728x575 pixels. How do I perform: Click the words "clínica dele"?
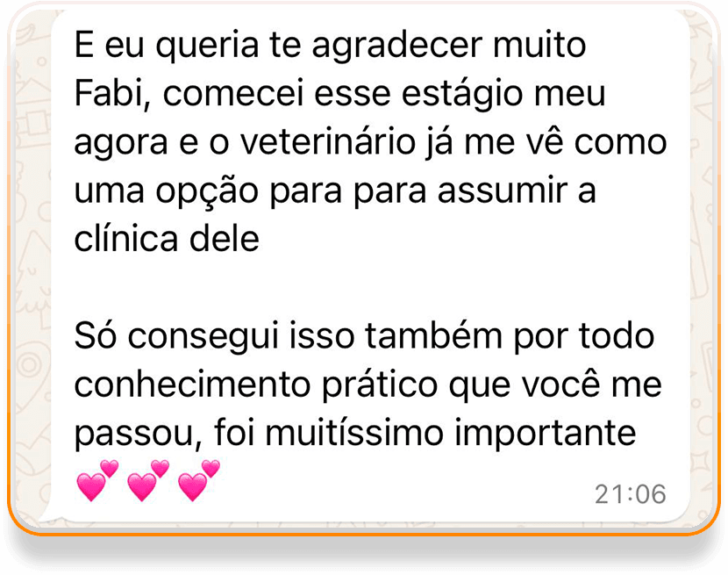(167, 240)
